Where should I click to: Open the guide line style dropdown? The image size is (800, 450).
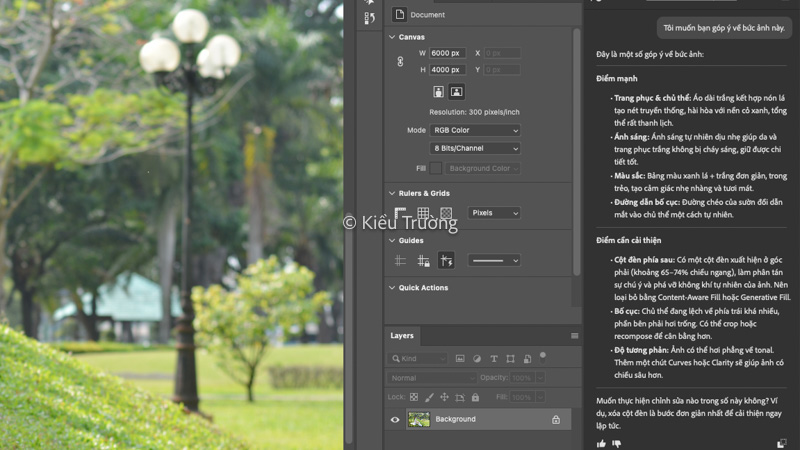coord(494,261)
